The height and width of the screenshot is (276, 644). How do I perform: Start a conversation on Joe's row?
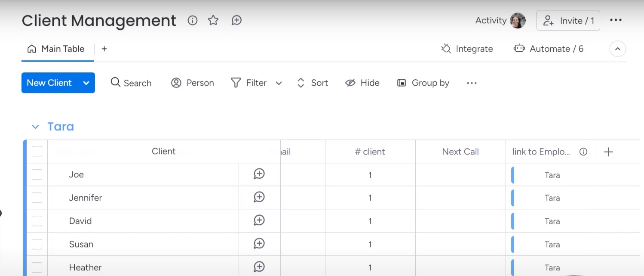[x=259, y=174]
